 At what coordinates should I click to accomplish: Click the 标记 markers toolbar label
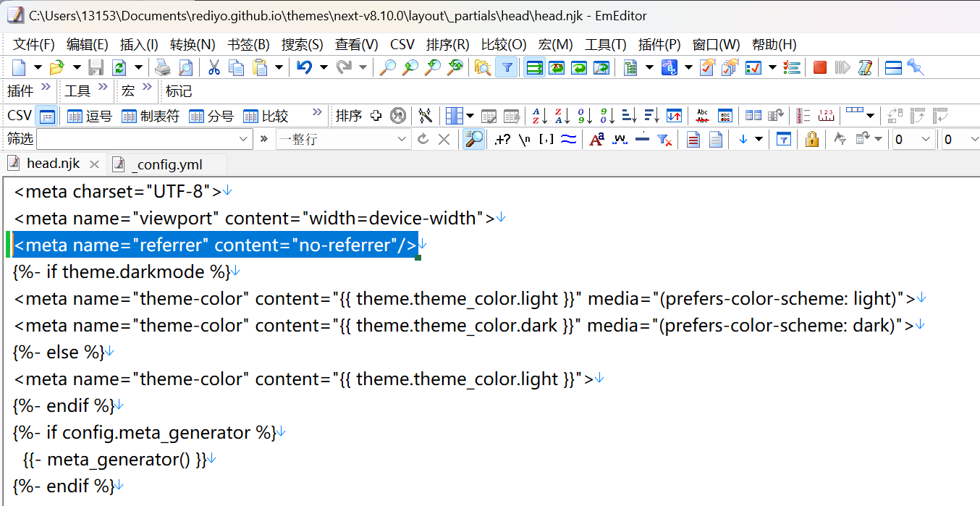179,91
